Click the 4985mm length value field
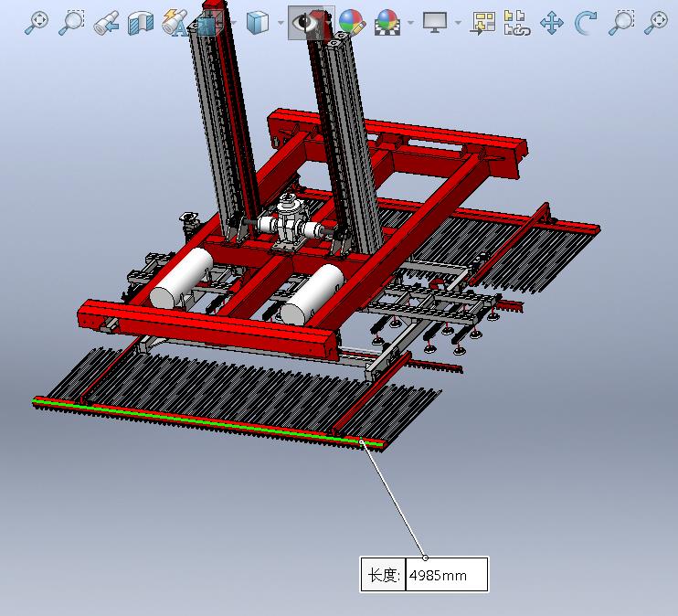Image resolution: width=678 pixels, height=616 pixels. pyautogui.click(x=447, y=575)
